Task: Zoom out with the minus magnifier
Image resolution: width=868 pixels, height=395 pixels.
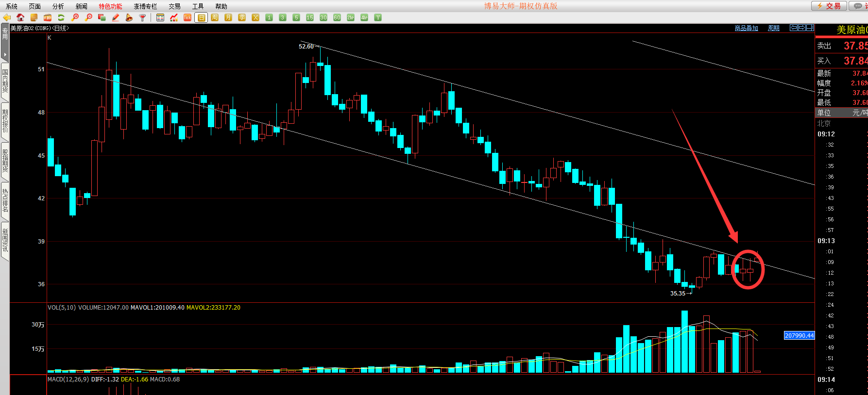Action: 88,17
